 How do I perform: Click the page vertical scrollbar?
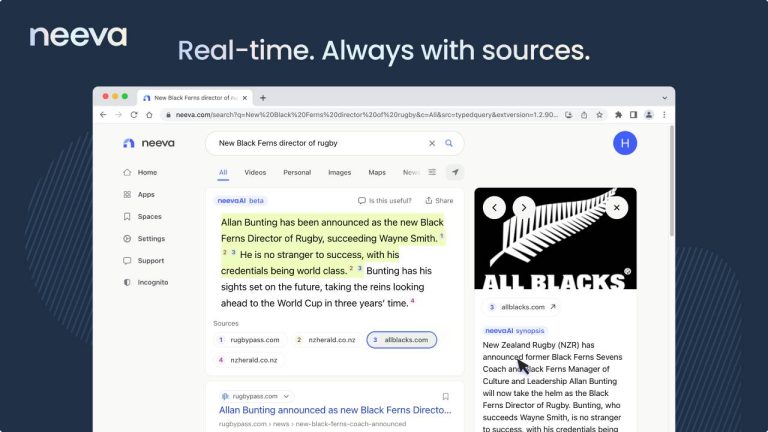click(x=672, y=181)
